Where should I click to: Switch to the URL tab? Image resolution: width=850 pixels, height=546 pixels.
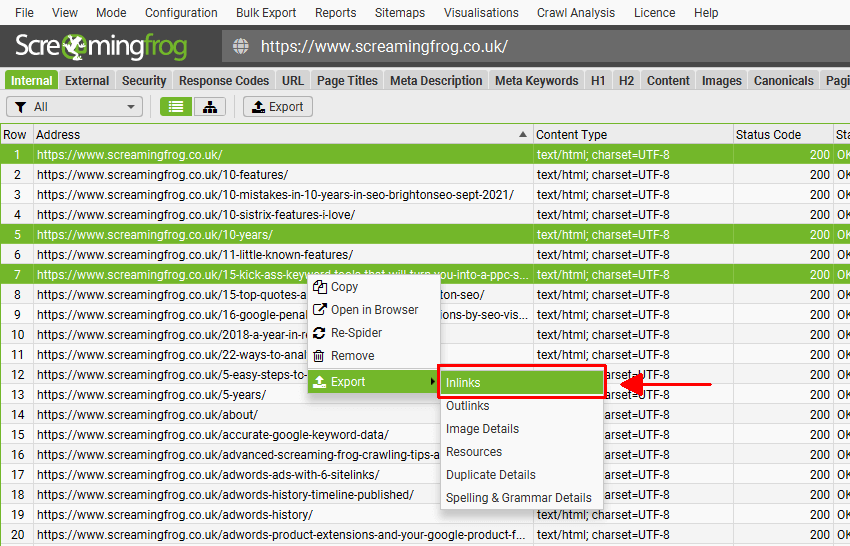[x=293, y=80]
